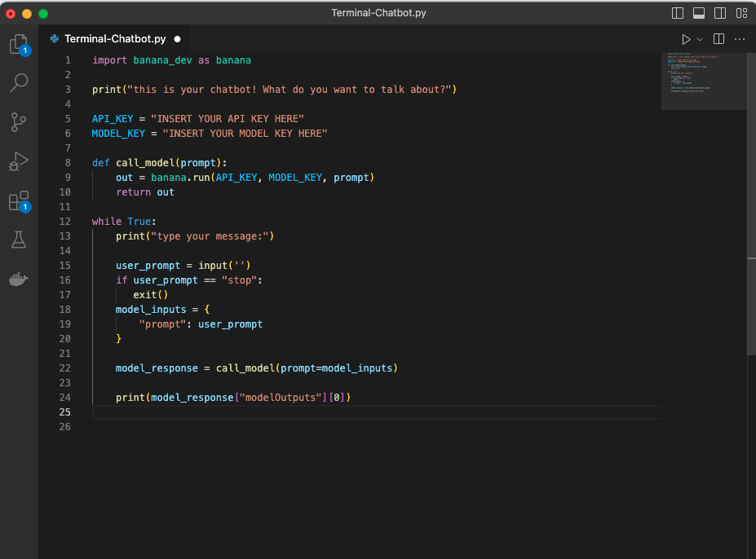
Task: Toggle the primary side bar layout button
Action: click(678, 13)
